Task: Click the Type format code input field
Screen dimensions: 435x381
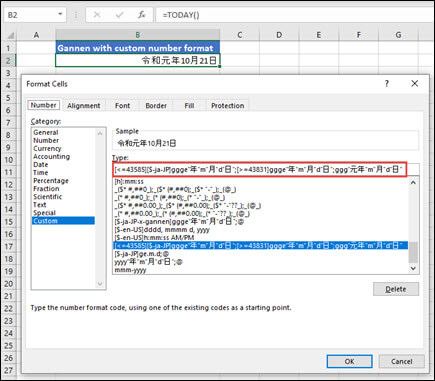Action: tap(266, 170)
